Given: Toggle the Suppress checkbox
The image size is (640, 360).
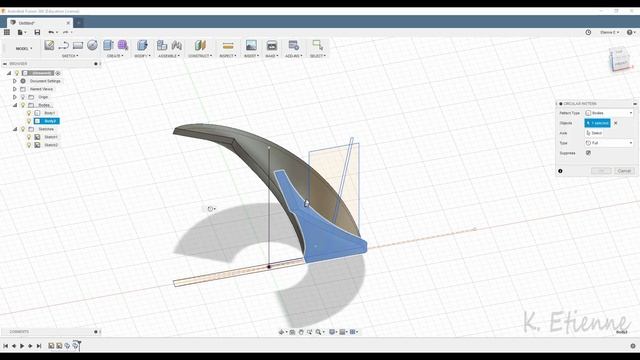Looking at the screenshot, I should point(588,153).
